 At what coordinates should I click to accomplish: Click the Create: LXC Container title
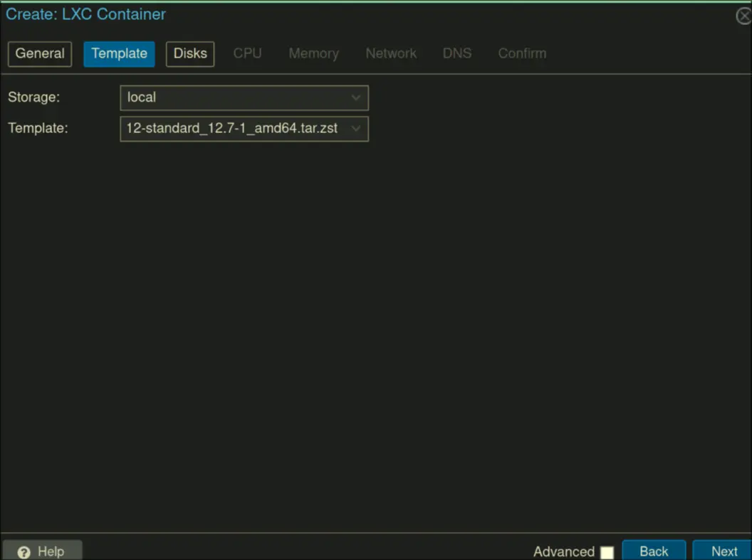(x=85, y=14)
